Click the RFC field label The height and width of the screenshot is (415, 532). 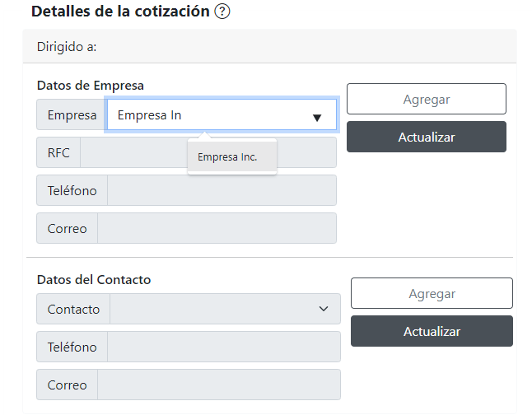(x=58, y=153)
